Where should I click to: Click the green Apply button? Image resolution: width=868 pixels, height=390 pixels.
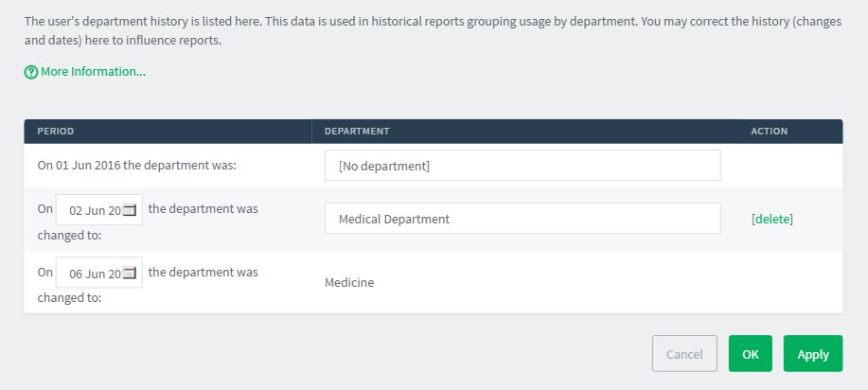point(813,353)
